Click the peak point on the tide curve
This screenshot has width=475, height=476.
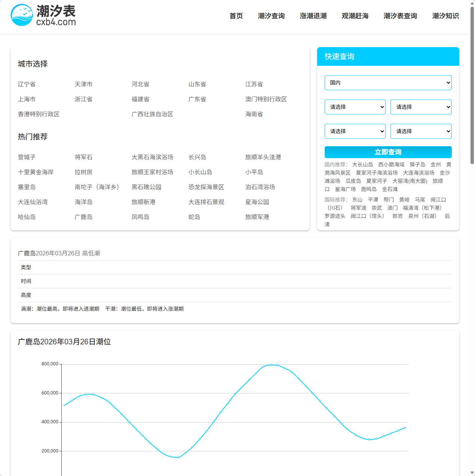pyautogui.click(x=271, y=365)
